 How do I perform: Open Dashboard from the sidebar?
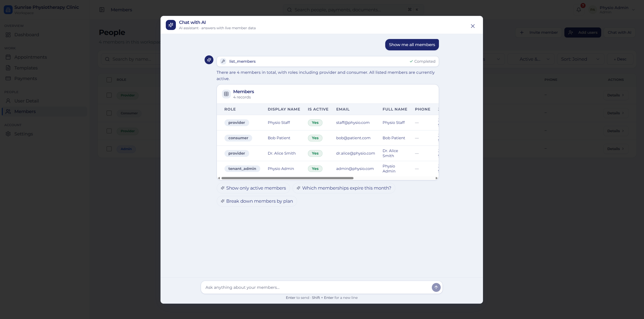tap(45, 35)
